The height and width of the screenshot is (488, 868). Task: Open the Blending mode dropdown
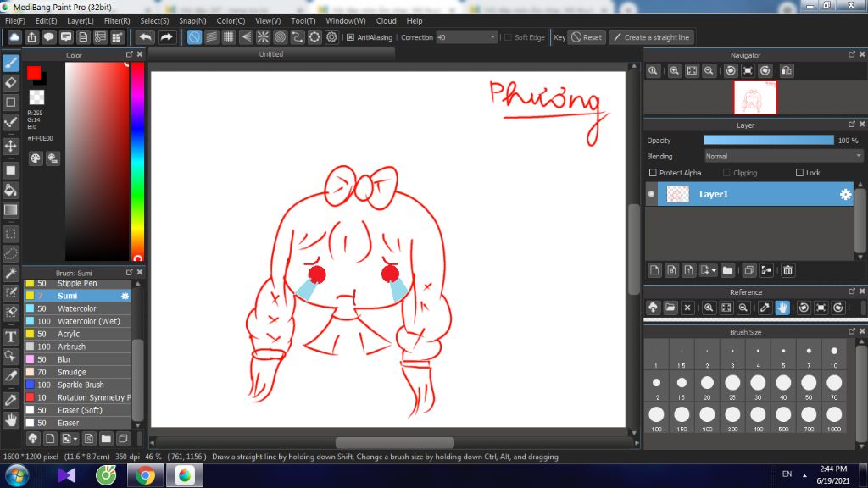[783, 157]
